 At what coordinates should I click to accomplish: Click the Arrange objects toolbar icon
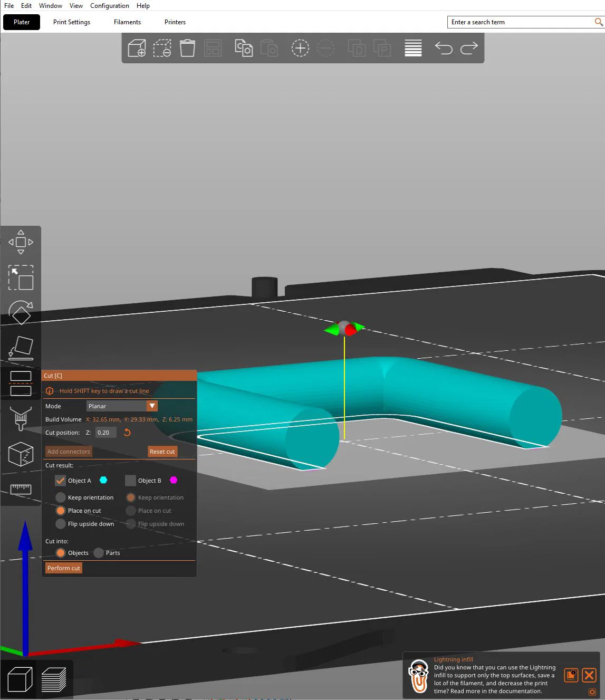pos(213,48)
